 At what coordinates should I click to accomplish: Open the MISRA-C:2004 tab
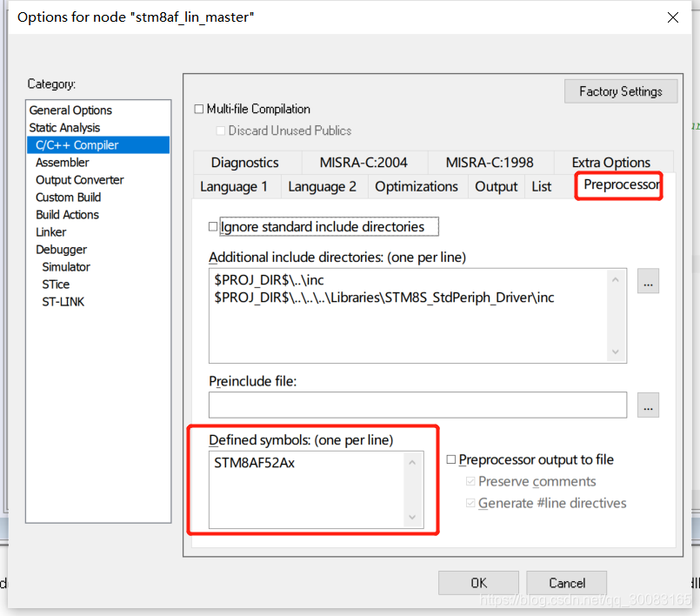[363, 163]
